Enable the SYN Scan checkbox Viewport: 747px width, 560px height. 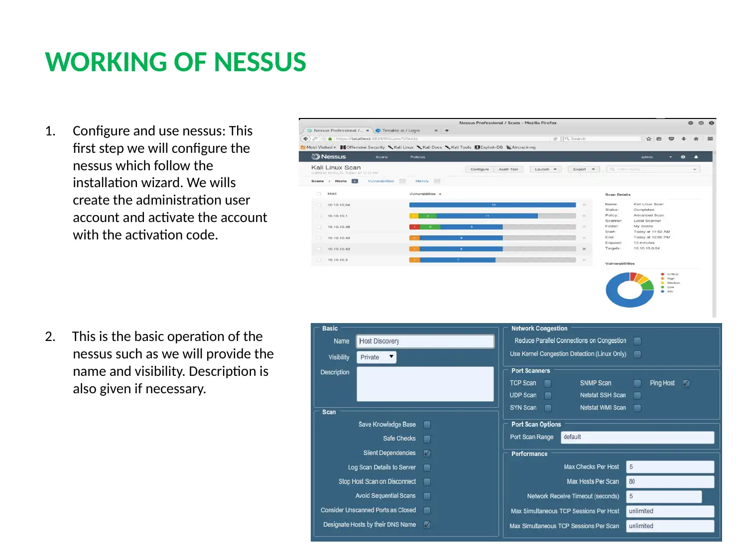point(548,408)
